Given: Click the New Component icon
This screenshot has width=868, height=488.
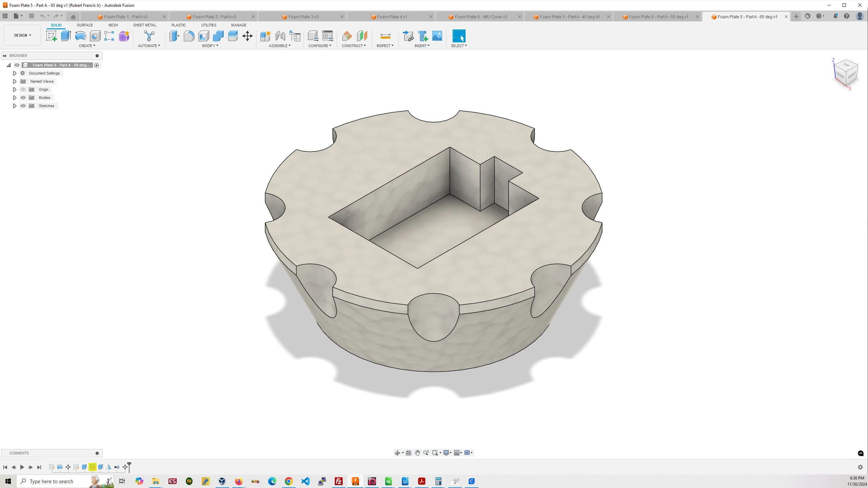Looking at the screenshot, I should click(x=265, y=36).
